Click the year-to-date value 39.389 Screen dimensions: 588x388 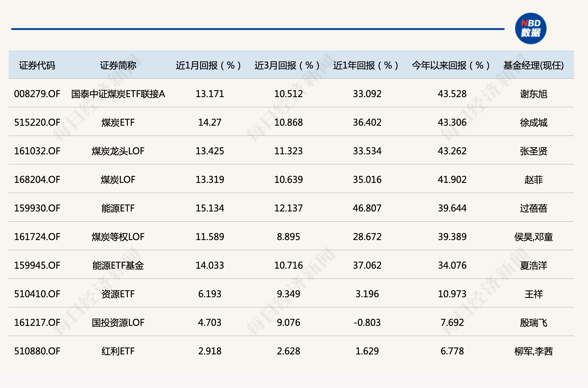pyautogui.click(x=452, y=237)
